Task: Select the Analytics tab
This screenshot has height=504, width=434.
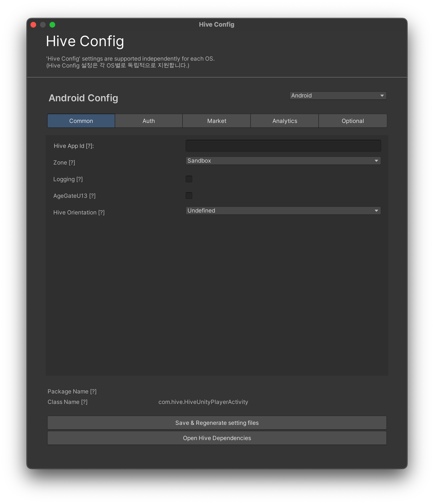Action: (285, 121)
